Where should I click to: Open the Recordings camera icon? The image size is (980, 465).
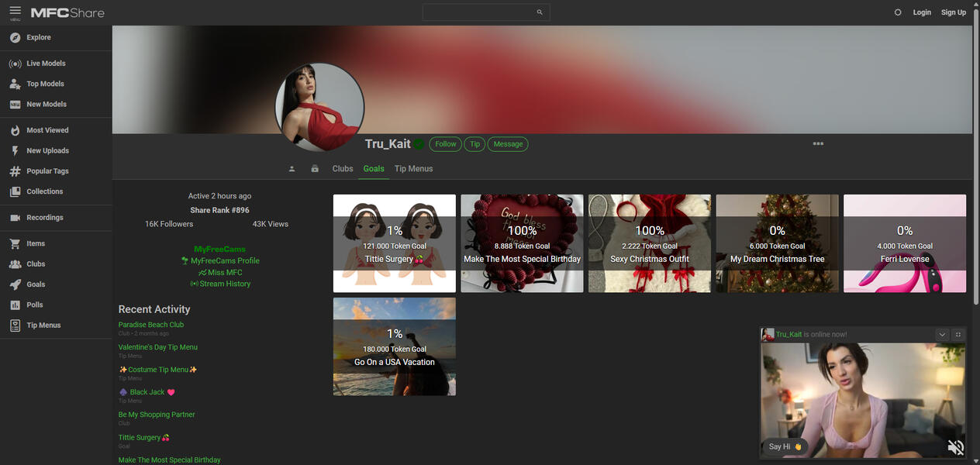(x=15, y=218)
